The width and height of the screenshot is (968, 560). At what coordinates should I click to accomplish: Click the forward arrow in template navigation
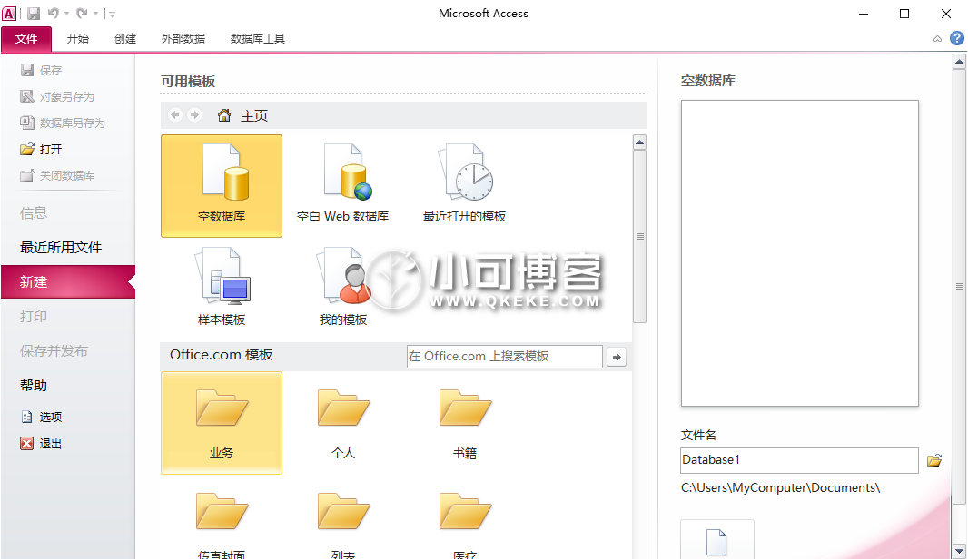[x=194, y=115]
